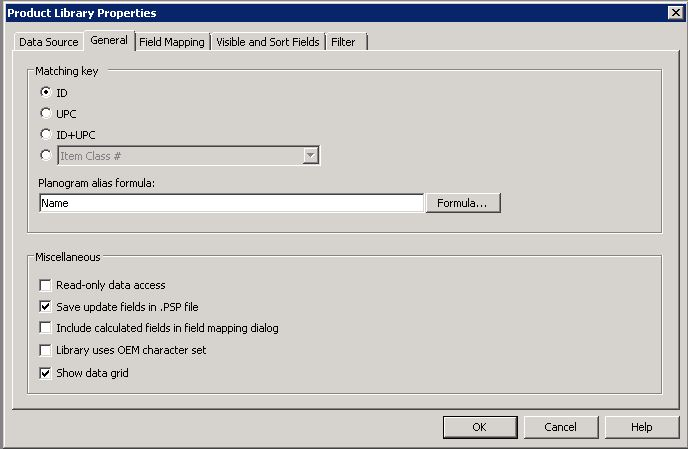The image size is (688, 449).
Task: Open the Item Class # dropdown list
Action: coord(310,155)
